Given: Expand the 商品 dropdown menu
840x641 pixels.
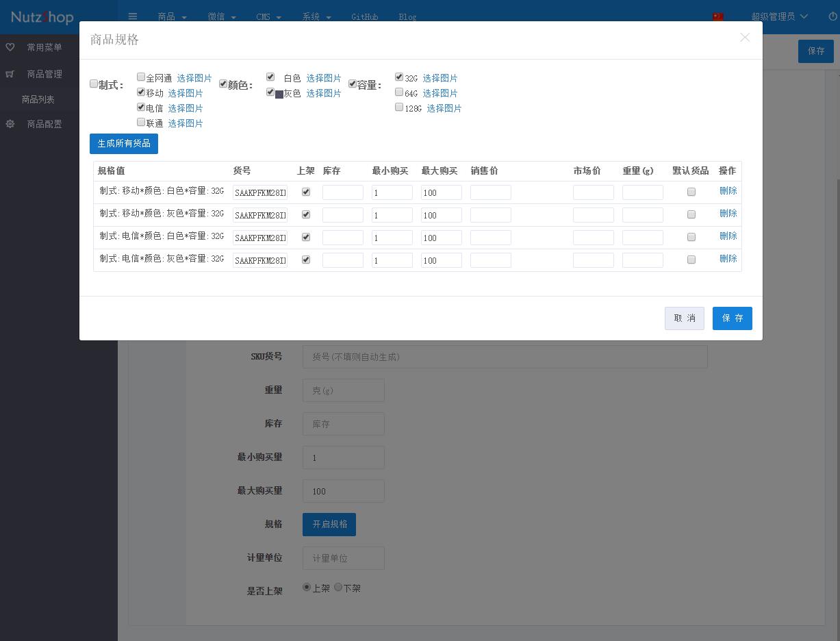Looking at the screenshot, I should click(x=172, y=16).
